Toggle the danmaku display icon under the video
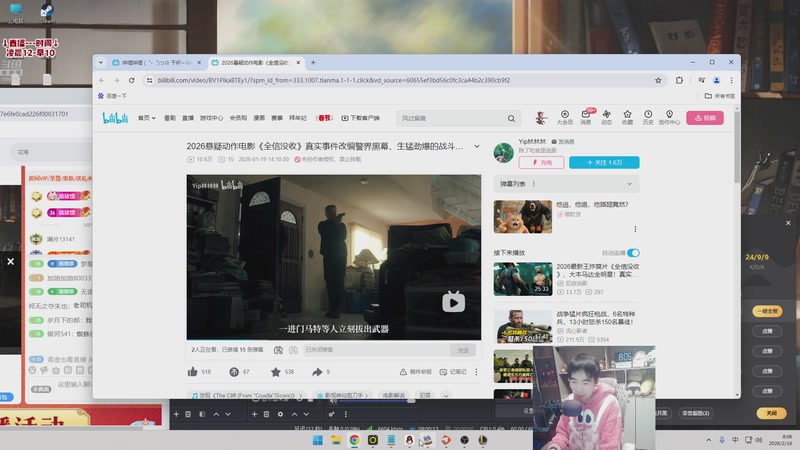 pos(278,350)
